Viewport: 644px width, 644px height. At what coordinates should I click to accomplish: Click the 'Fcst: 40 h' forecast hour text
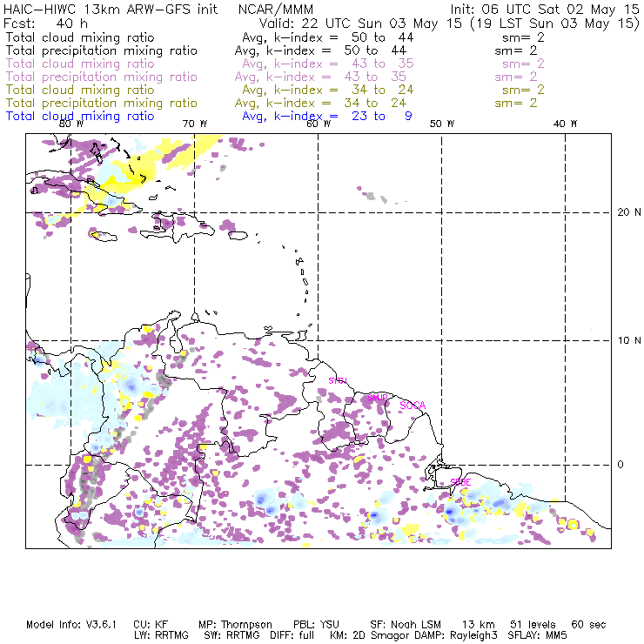45,23
